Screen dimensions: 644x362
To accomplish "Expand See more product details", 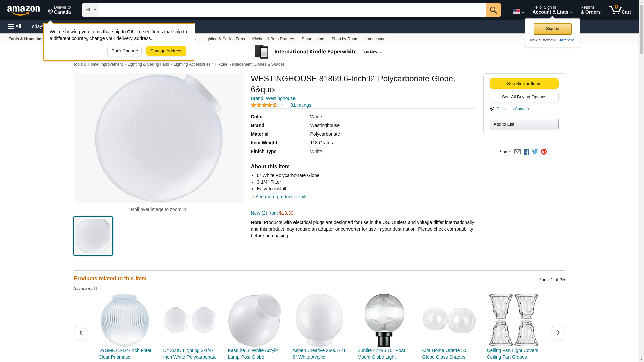I will coord(281,197).
